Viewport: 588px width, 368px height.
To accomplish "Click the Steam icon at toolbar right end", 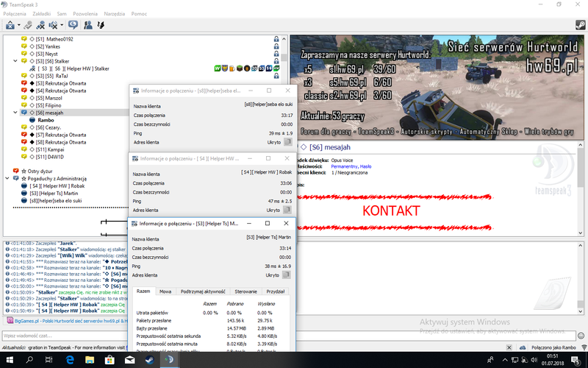I will tap(581, 25).
